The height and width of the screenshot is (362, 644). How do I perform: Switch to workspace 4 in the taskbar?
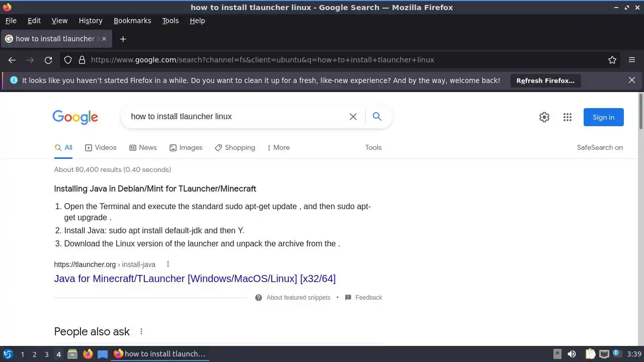[x=58, y=354]
